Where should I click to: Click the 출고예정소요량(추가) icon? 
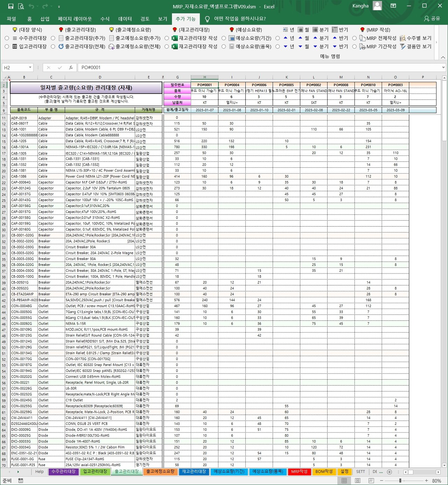112,38
